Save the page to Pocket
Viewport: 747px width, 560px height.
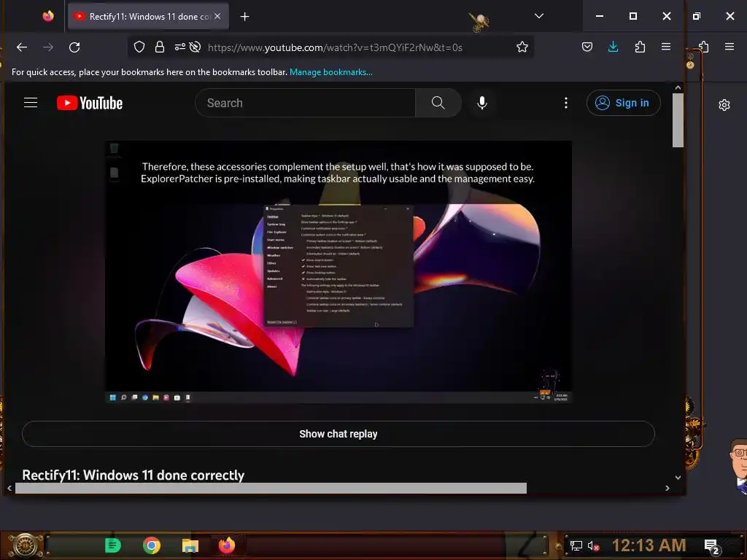coord(587,47)
